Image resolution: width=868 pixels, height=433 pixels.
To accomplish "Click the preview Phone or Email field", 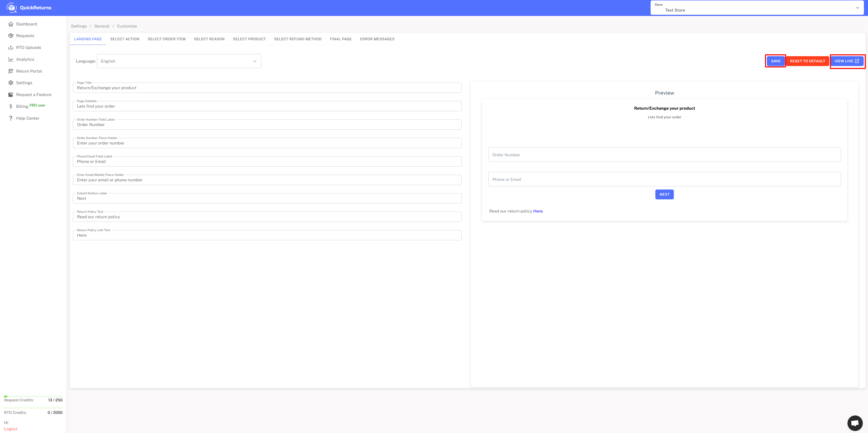I will pos(664,179).
